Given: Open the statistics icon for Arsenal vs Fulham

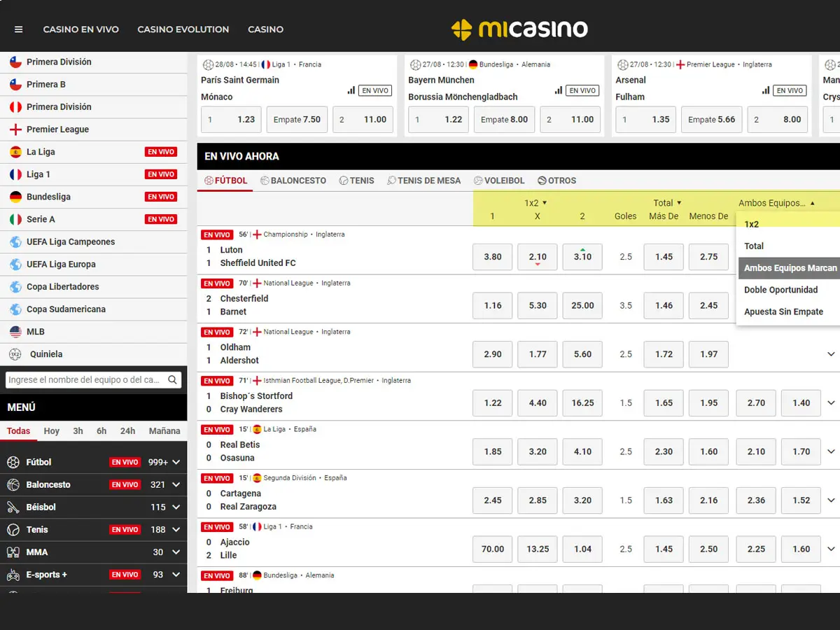Looking at the screenshot, I should (766, 90).
